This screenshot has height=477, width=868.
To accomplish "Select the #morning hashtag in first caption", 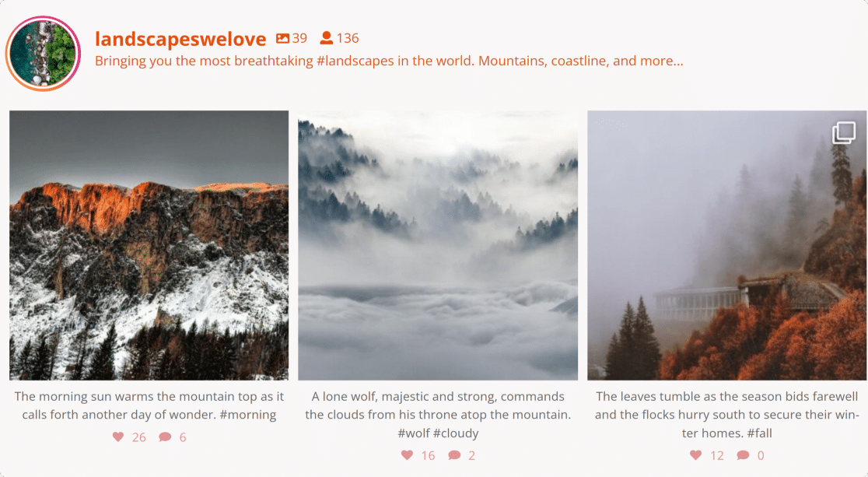I will coord(247,415).
